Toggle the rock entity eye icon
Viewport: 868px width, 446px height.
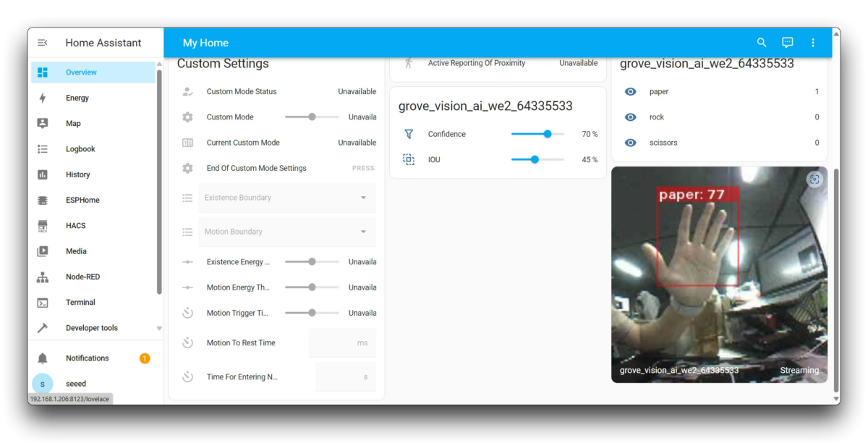pyautogui.click(x=629, y=117)
